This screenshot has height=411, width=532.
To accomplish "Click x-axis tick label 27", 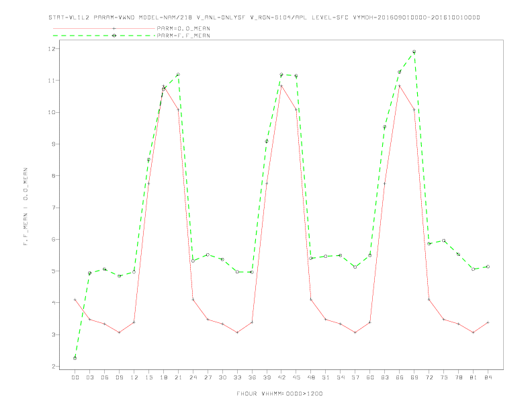I will [x=208, y=377].
